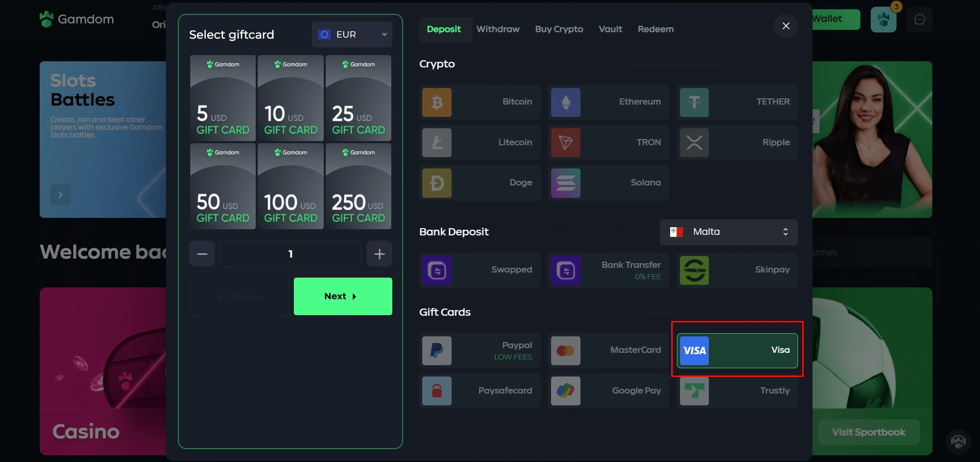Image resolution: width=980 pixels, height=462 pixels.
Task: Choose Skinpay deposit method
Action: (737, 270)
